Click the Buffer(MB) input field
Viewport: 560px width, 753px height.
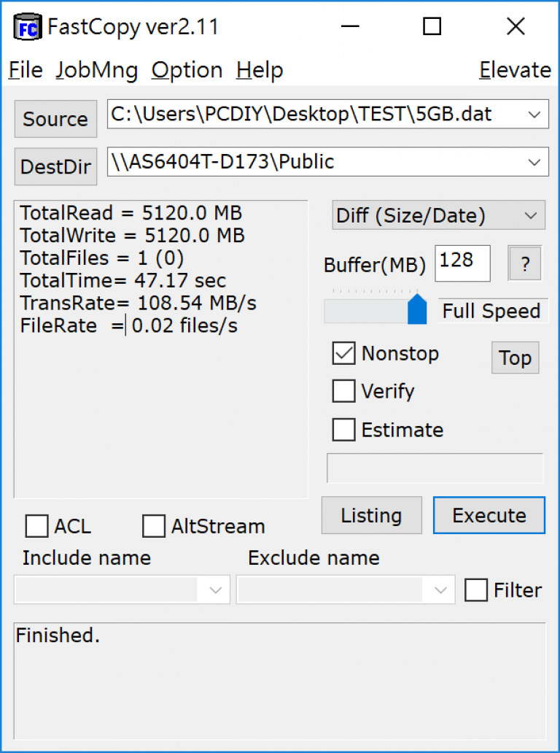tap(462, 263)
